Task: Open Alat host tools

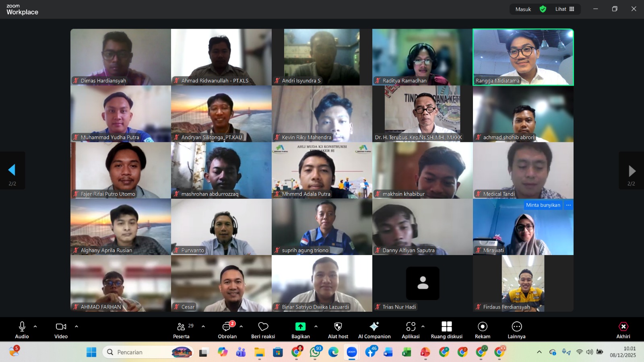Action: (338, 330)
